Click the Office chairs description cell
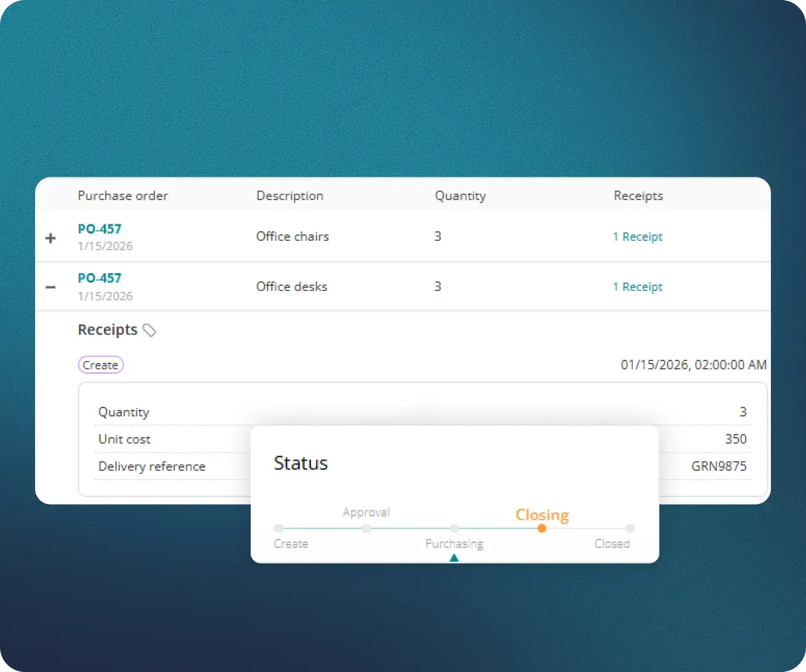 pyautogui.click(x=292, y=236)
